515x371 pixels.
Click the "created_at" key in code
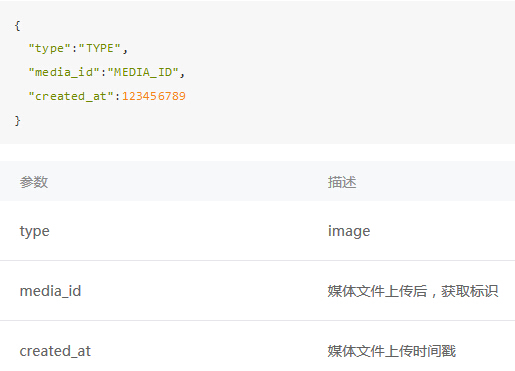pyautogui.click(x=71, y=96)
